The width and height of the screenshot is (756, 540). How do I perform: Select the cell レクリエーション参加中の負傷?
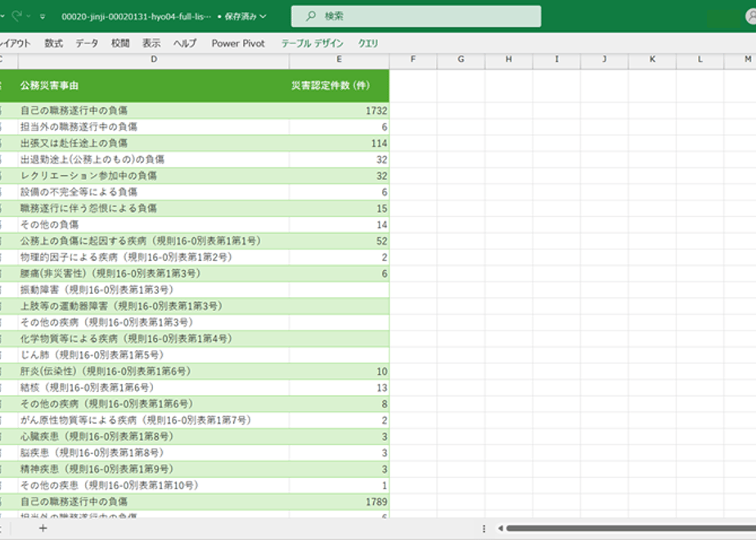154,175
